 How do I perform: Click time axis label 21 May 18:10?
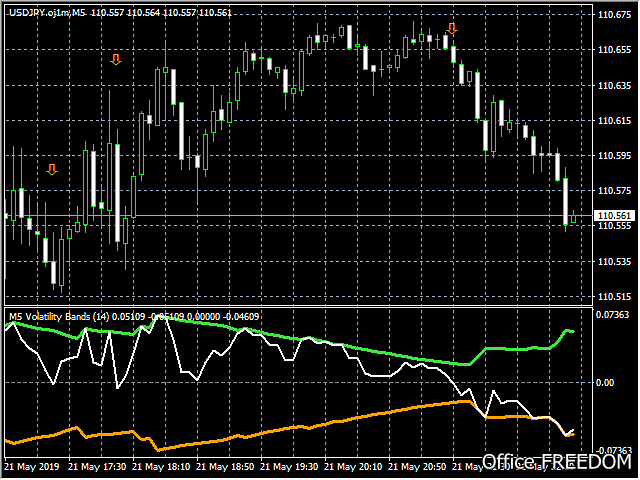(x=161, y=467)
